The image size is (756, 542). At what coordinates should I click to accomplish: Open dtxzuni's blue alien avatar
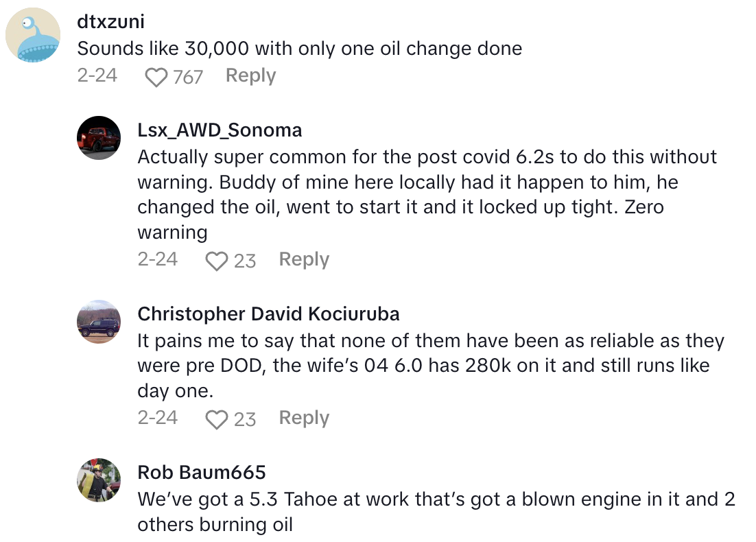34,36
